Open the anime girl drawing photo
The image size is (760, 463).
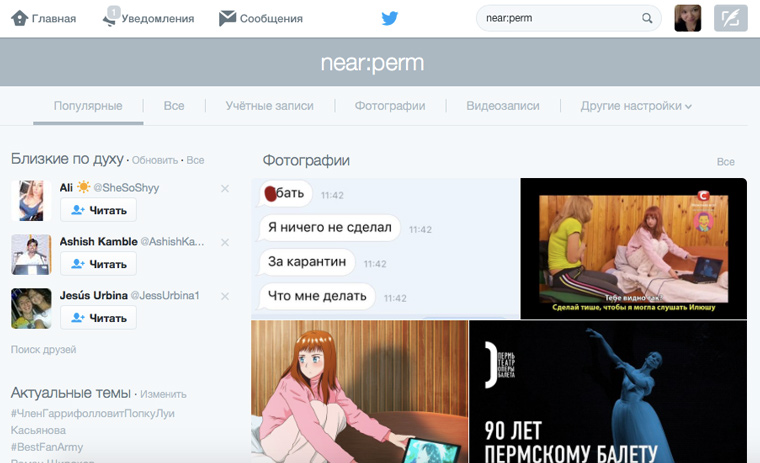tap(360, 392)
